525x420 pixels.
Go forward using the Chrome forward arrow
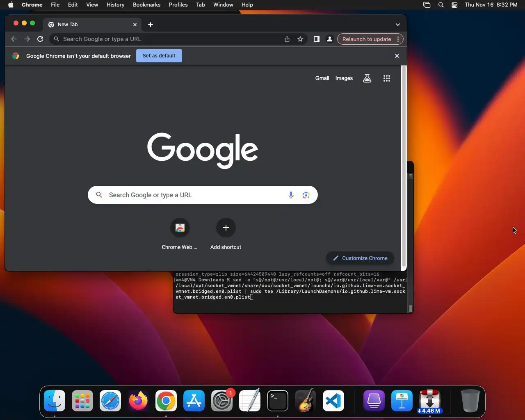[x=27, y=39]
